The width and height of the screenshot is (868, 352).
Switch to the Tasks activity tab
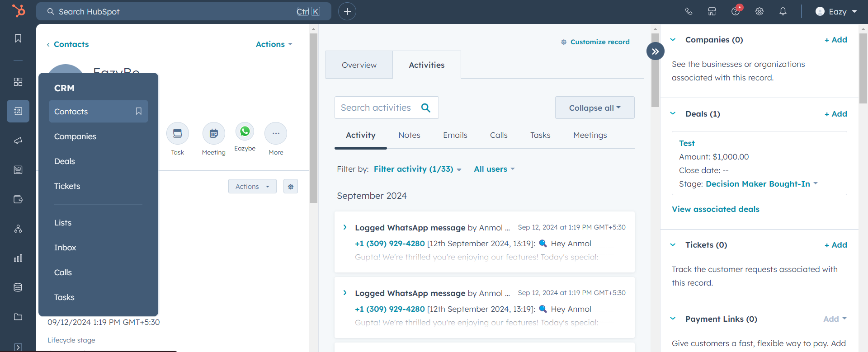tap(540, 135)
